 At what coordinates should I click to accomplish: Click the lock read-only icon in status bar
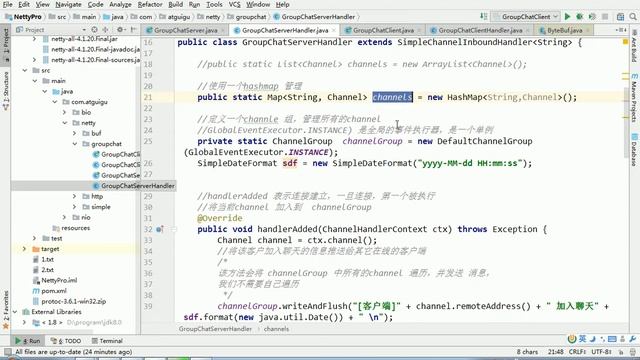pyautogui.click(x=621, y=352)
